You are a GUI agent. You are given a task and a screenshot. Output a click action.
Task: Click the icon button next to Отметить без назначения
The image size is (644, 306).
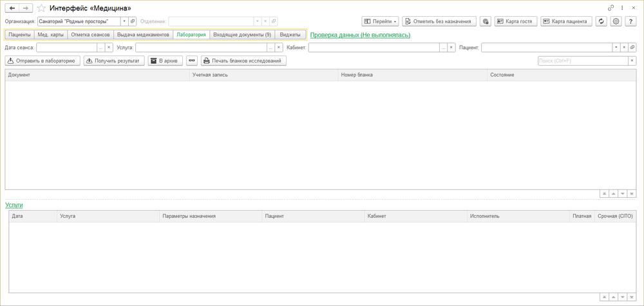click(486, 21)
